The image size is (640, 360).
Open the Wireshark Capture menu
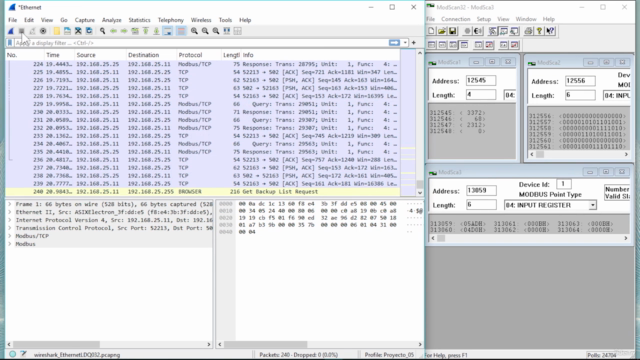[x=84, y=20]
